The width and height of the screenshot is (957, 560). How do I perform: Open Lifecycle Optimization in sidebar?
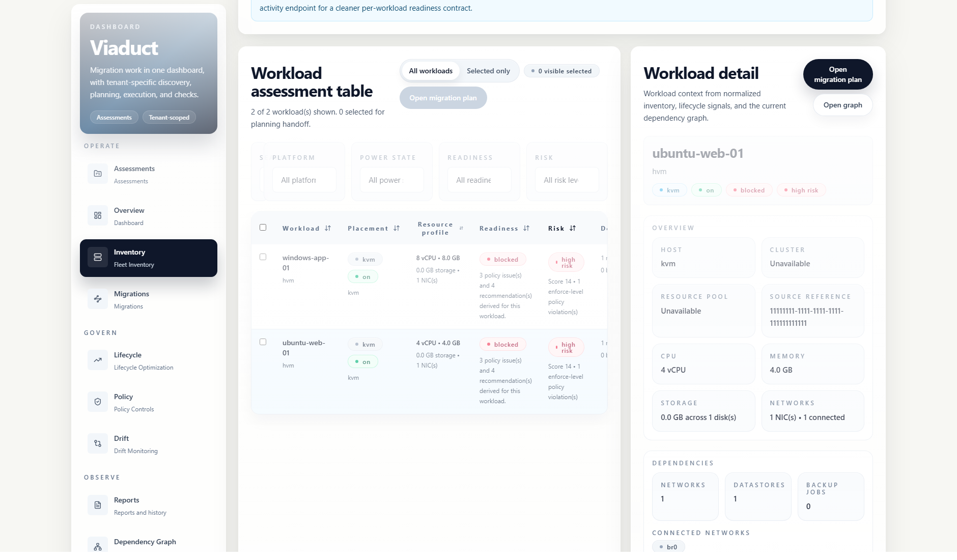149,360
